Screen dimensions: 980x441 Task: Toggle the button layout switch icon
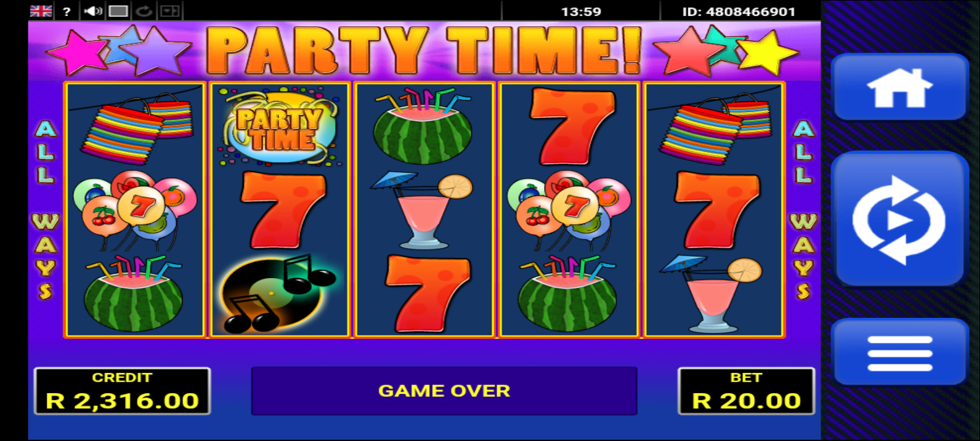(x=169, y=11)
